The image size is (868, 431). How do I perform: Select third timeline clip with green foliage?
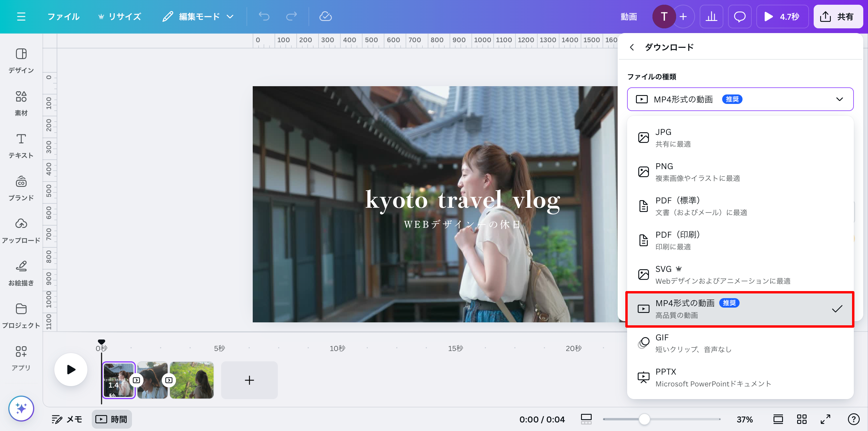click(x=192, y=380)
